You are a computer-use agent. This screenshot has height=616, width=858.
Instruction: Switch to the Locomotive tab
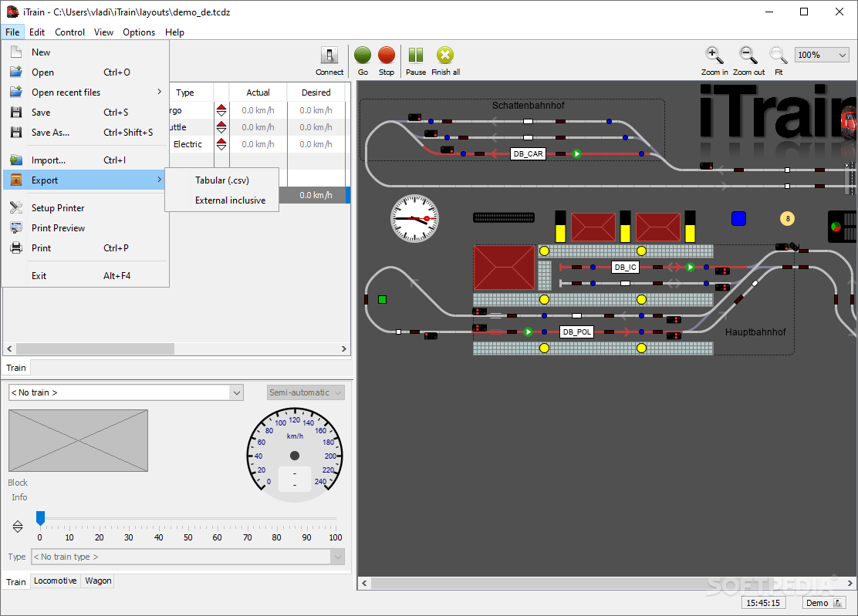click(x=56, y=581)
